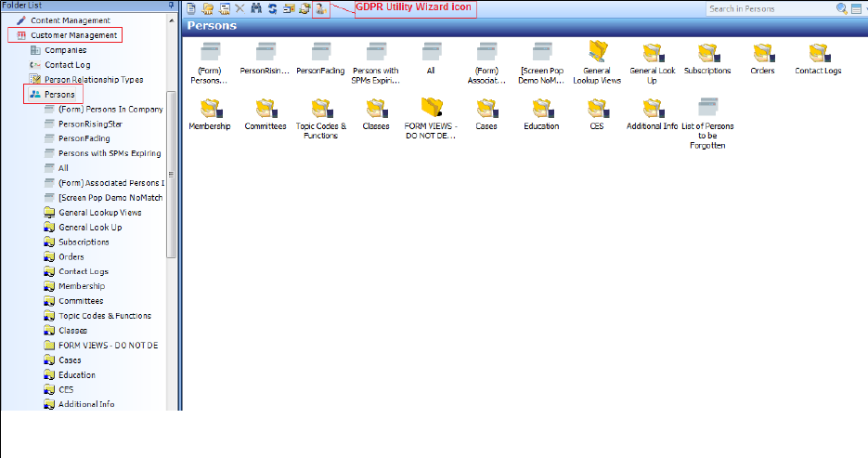Click the folder list scroll-up arrow
Image resolution: width=868 pixels, height=458 pixels.
[171, 20]
